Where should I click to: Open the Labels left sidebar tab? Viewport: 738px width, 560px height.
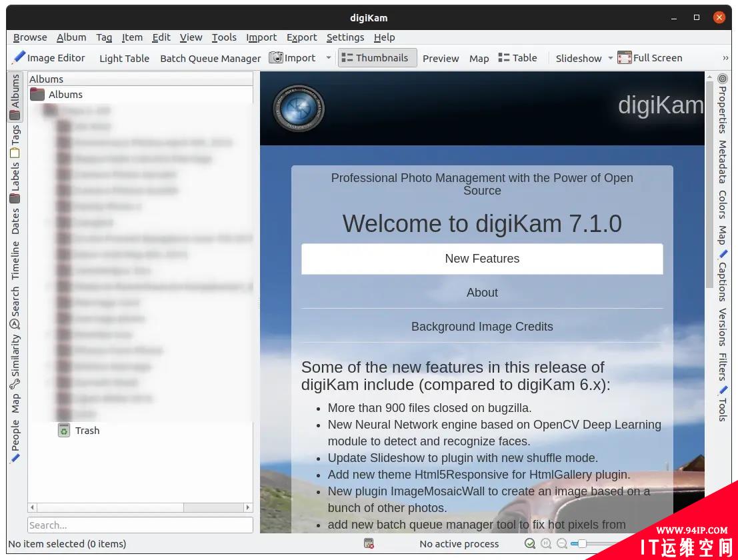tap(15, 182)
